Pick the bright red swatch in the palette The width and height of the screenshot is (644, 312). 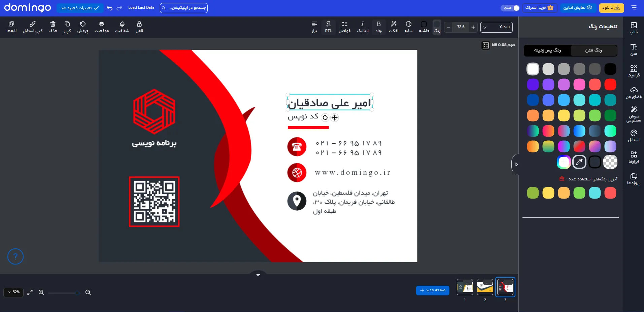click(x=610, y=84)
